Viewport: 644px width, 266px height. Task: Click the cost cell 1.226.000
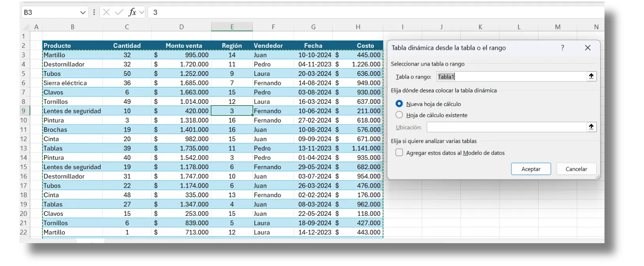click(x=358, y=64)
